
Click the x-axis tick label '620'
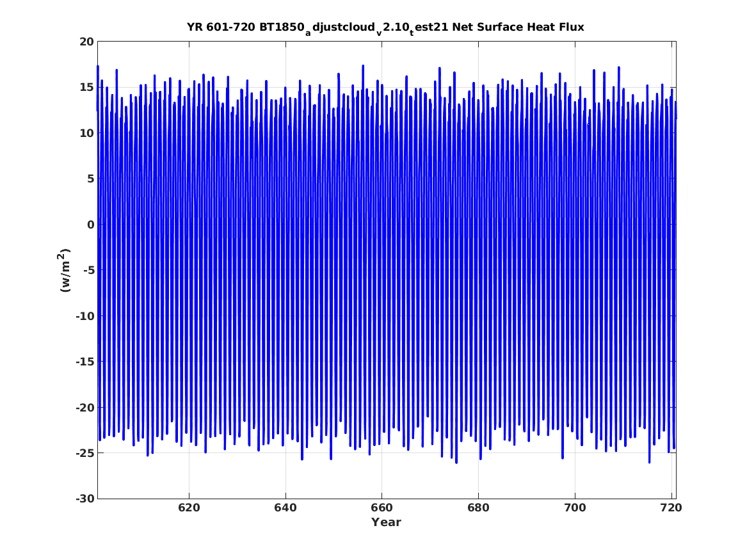[x=189, y=508]
